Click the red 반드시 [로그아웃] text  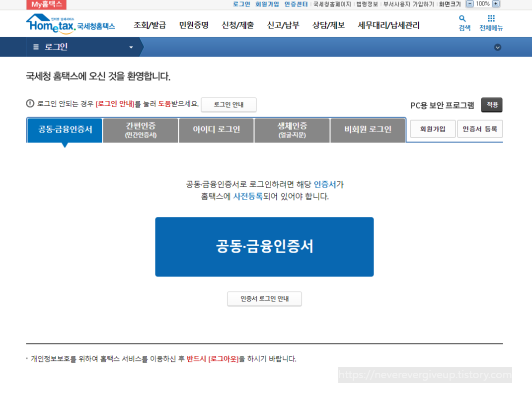coord(213,359)
